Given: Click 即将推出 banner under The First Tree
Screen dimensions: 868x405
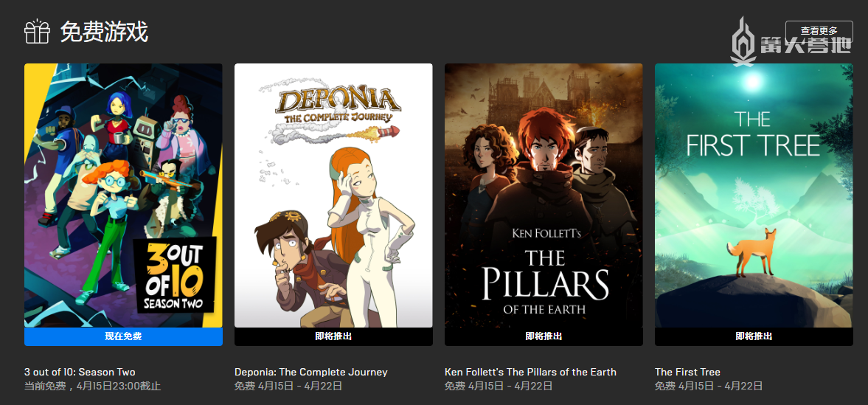Looking at the screenshot, I should coord(754,336).
